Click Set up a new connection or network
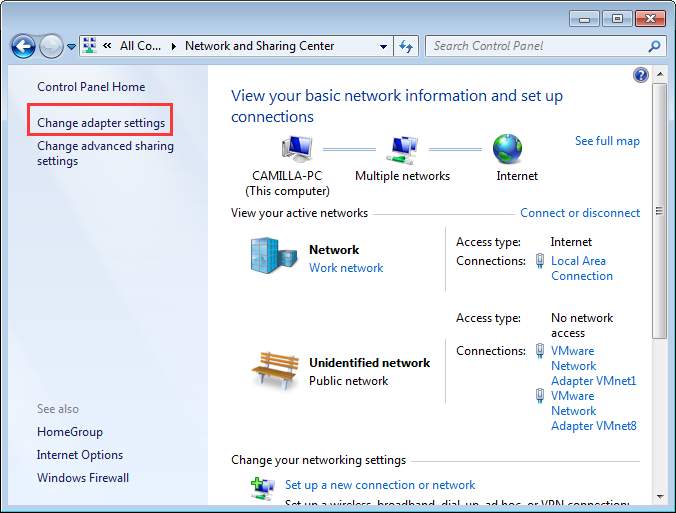 pos(380,485)
